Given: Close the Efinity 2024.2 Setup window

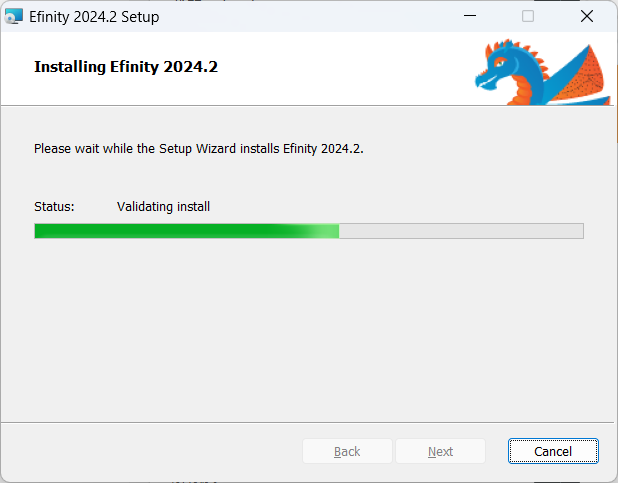Looking at the screenshot, I should 587,16.
